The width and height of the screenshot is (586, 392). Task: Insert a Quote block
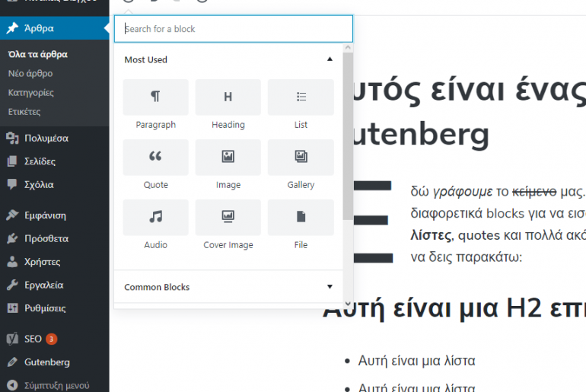click(155, 165)
